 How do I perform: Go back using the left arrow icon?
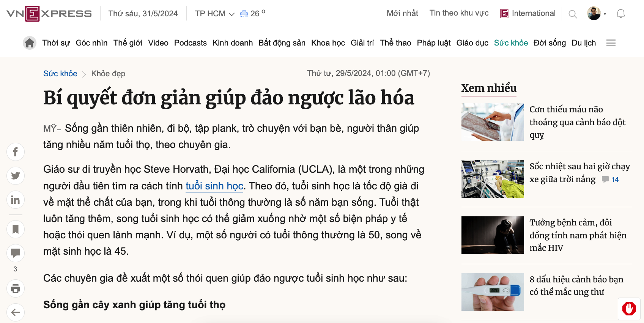16,312
